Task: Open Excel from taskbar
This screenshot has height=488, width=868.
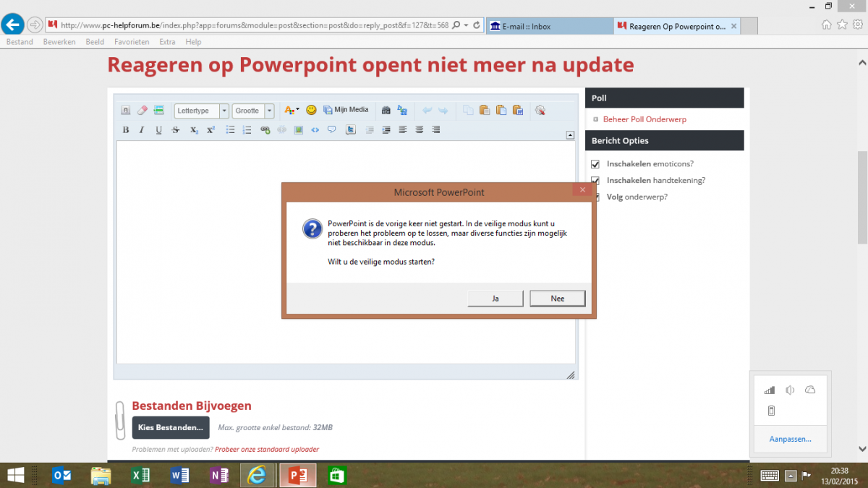Action: pos(140,475)
